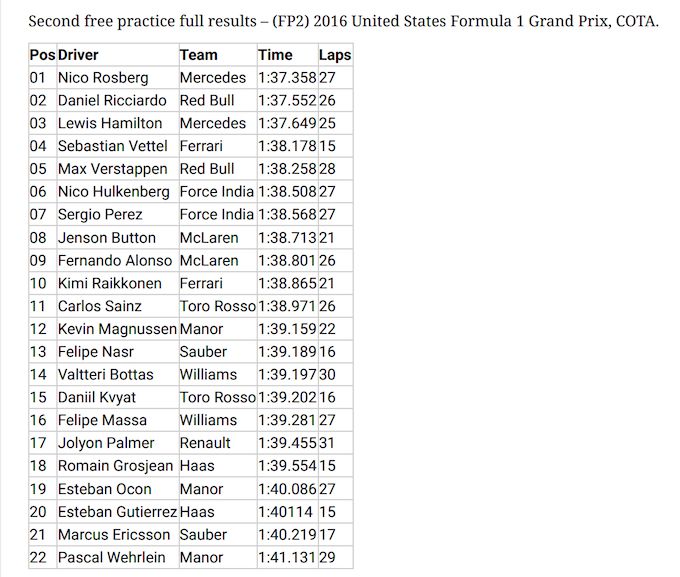Click the Pos column header
The height and width of the screenshot is (577, 680).
click(x=42, y=55)
